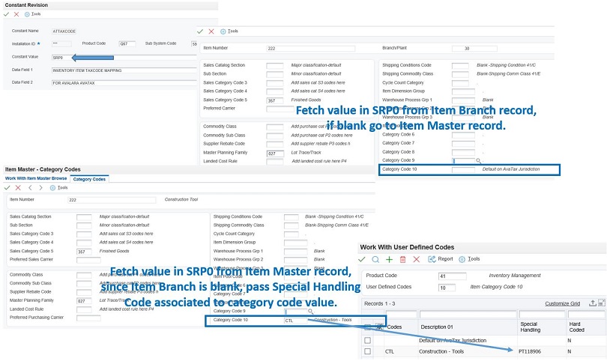Check the Default on AvaTax Jurisdiction row
The width and height of the screenshot is (607, 364).
pyautogui.click(x=367, y=340)
